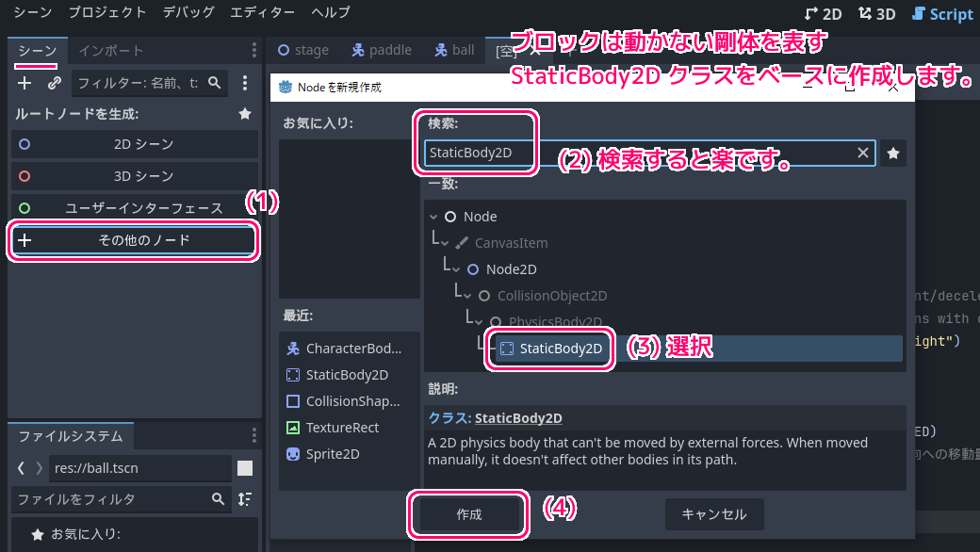Choose その他のノード (Other Node)
Viewport: 980px width, 552px height.
point(133,240)
